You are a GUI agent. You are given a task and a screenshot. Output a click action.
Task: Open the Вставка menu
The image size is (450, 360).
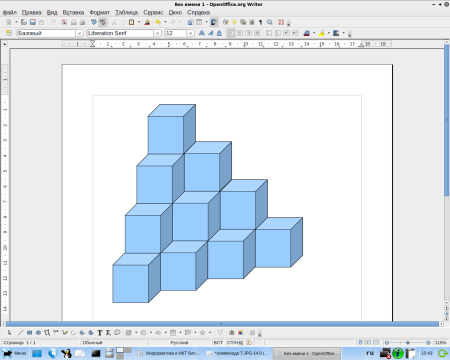(x=73, y=12)
